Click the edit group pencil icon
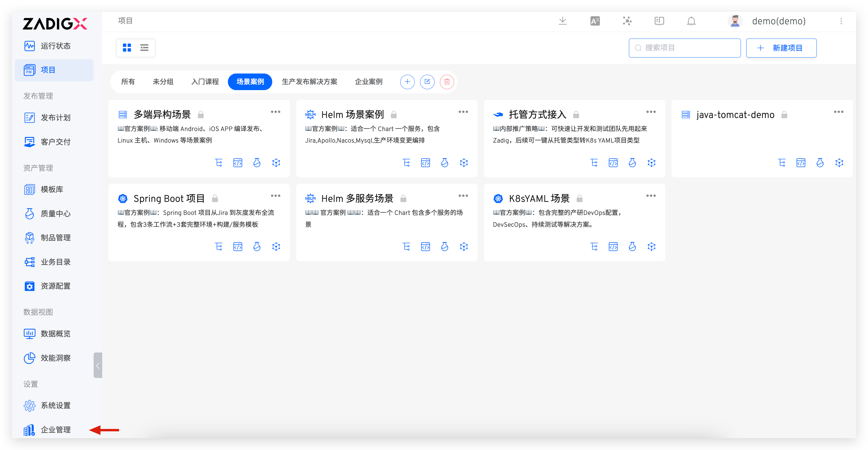The image size is (868, 450). pyautogui.click(x=427, y=82)
